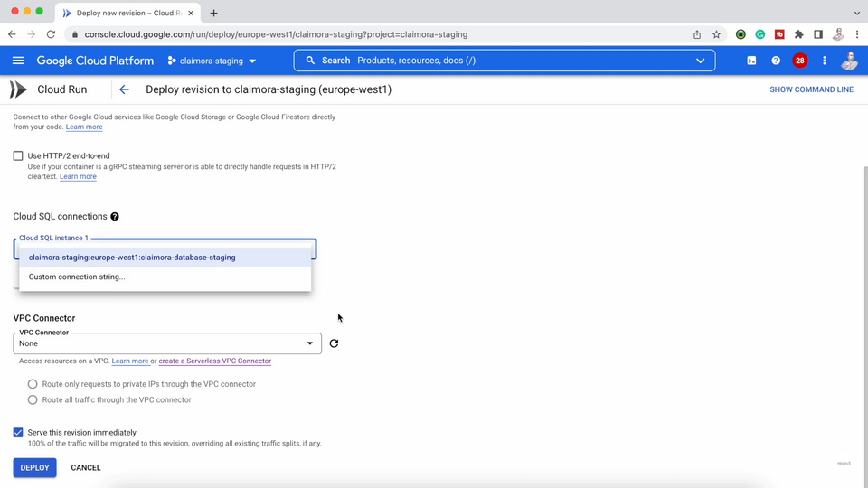
Task: Open the Chrome three-dot menu
Action: point(857,34)
